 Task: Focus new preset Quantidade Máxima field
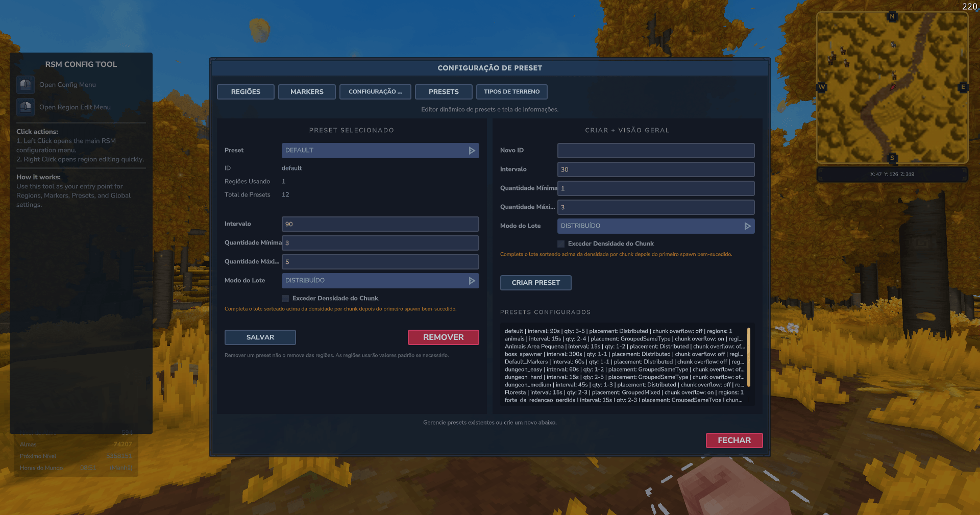point(656,207)
